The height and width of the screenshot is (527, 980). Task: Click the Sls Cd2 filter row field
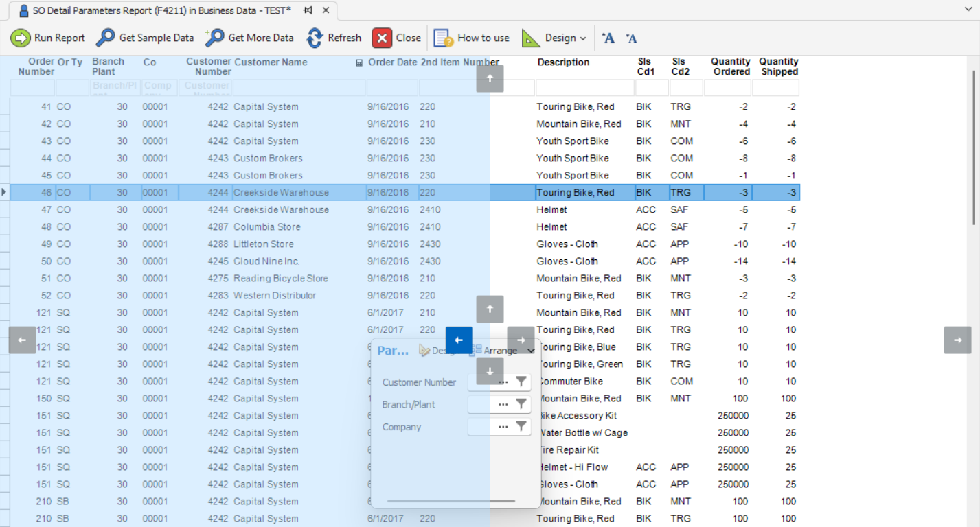(686, 88)
